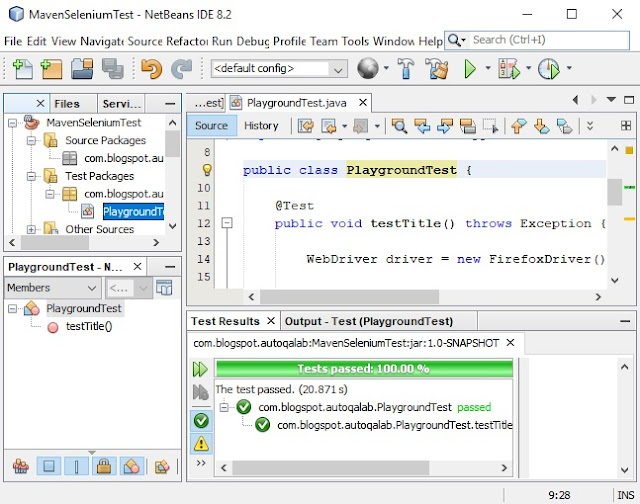Toggle show inner classes filter
640x504 pixels.
[132, 466]
